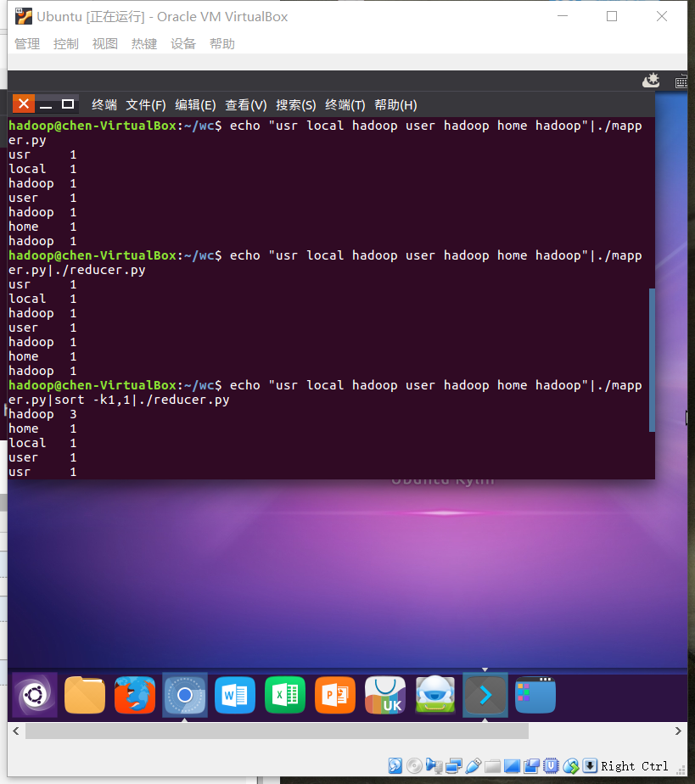Open VirtualBox 设备 menu
The image size is (695, 784).
[183, 44]
